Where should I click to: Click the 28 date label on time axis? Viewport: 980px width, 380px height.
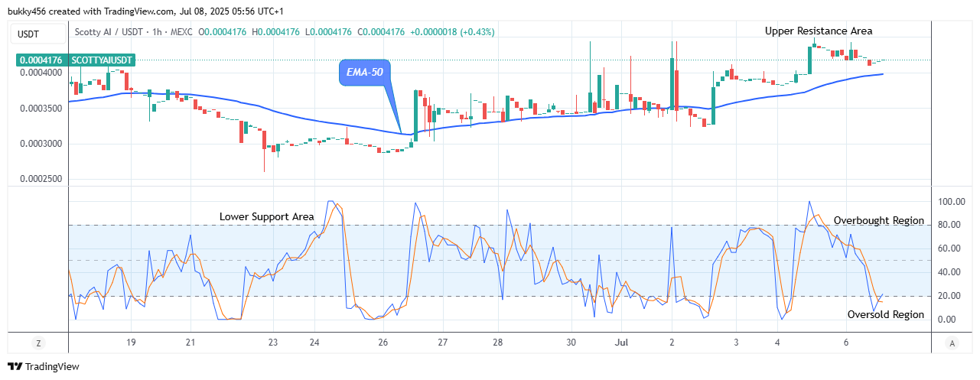click(498, 343)
